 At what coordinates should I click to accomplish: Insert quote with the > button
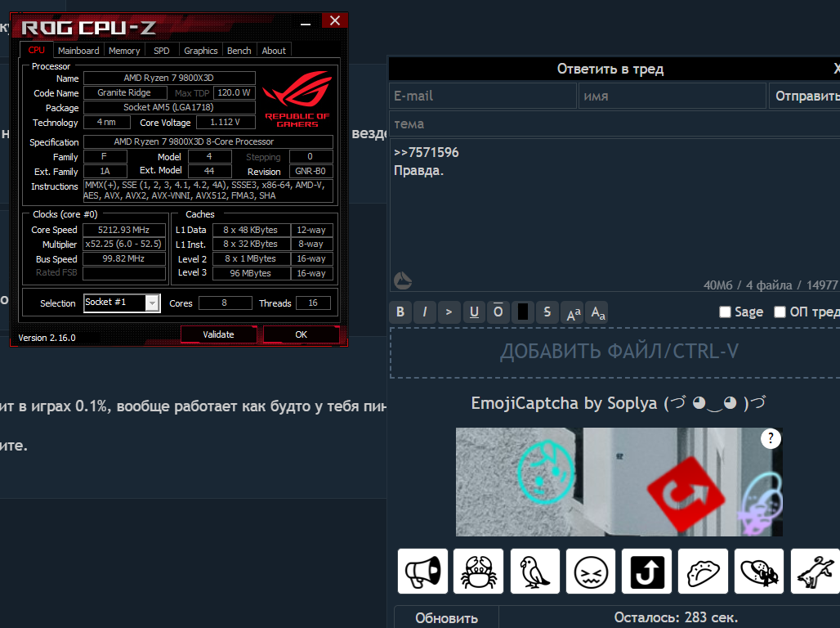coord(449,312)
